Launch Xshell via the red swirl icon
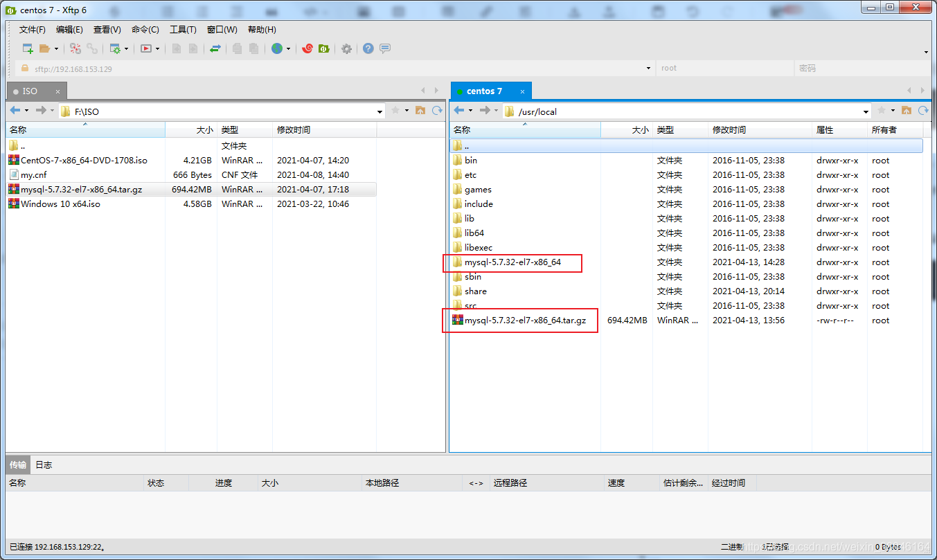Viewport: 937px width, 560px height. point(307,48)
